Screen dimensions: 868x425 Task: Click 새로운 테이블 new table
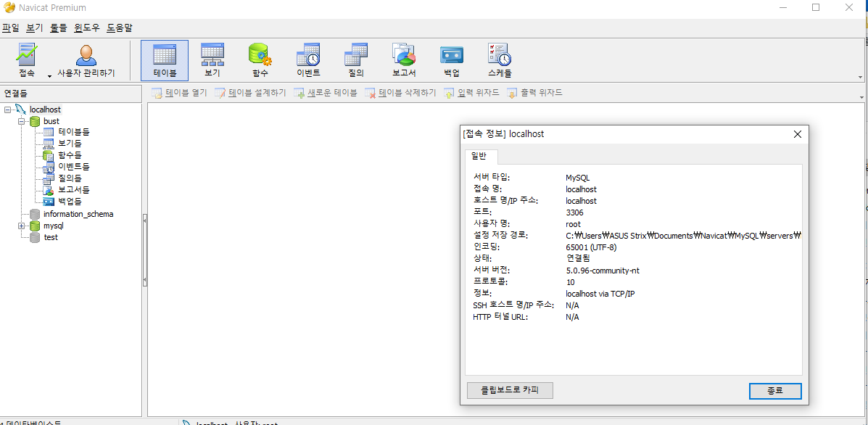[x=326, y=93]
